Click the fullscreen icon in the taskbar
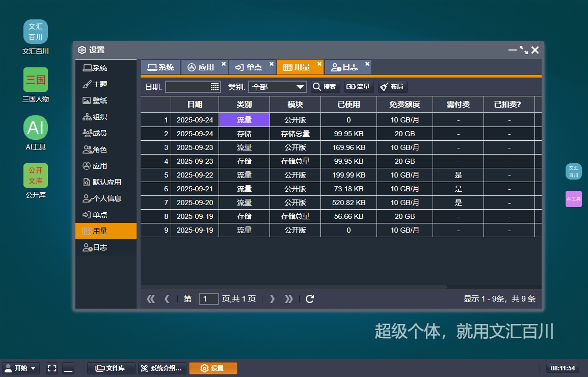 (51, 368)
